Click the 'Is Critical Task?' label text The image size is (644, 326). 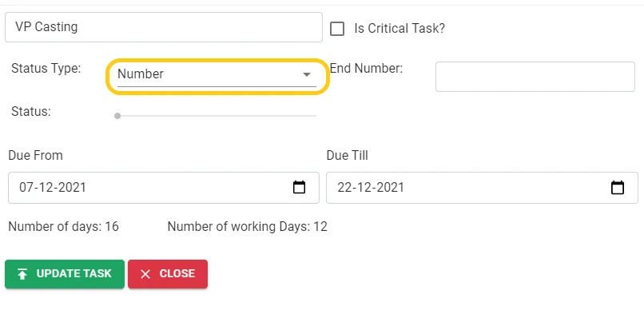pos(400,28)
